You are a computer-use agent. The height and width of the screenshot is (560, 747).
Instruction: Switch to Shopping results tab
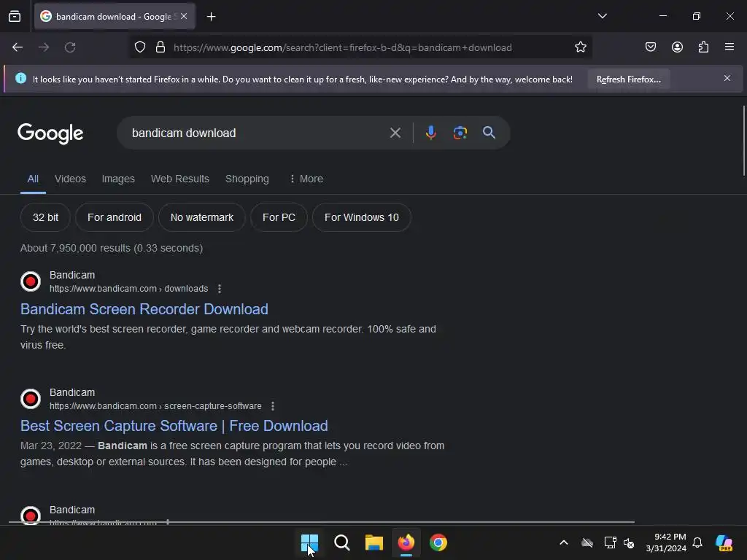coord(247,179)
